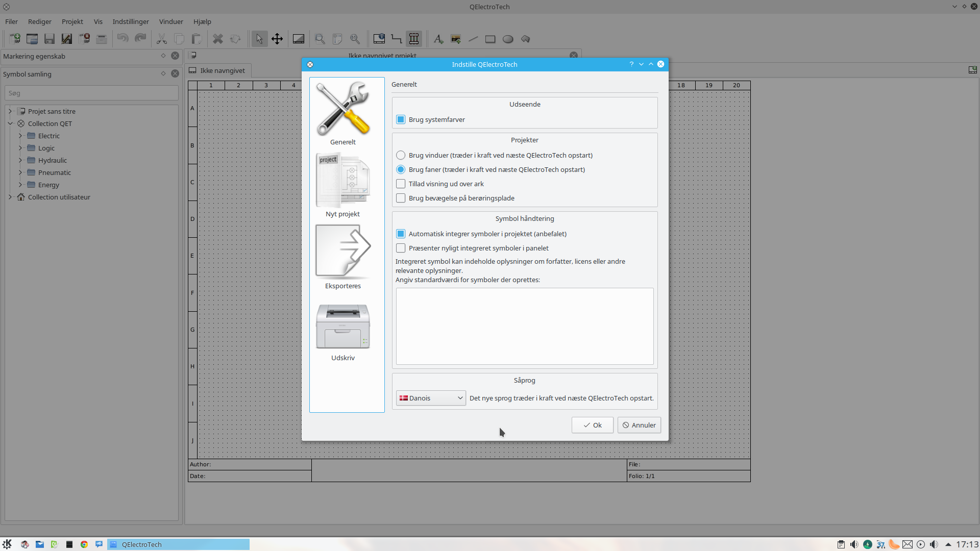Select the Brug faner radio button
This screenshot has height=551, width=980.
[x=401, y=169]
